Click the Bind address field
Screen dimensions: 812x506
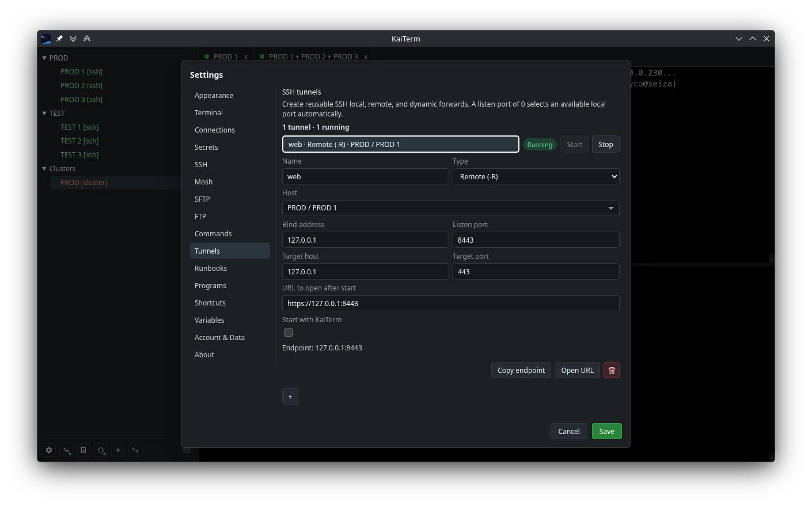(x=366, y=240)
